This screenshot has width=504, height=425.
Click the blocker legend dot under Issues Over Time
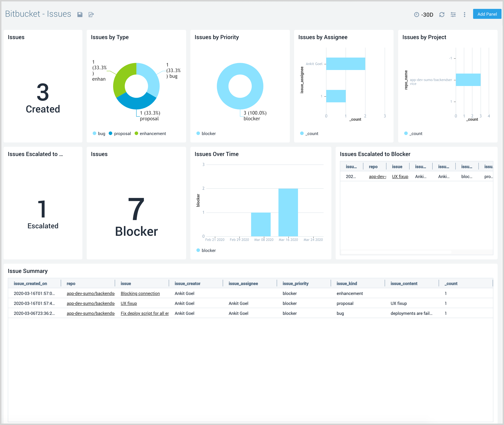pos(198,250)
